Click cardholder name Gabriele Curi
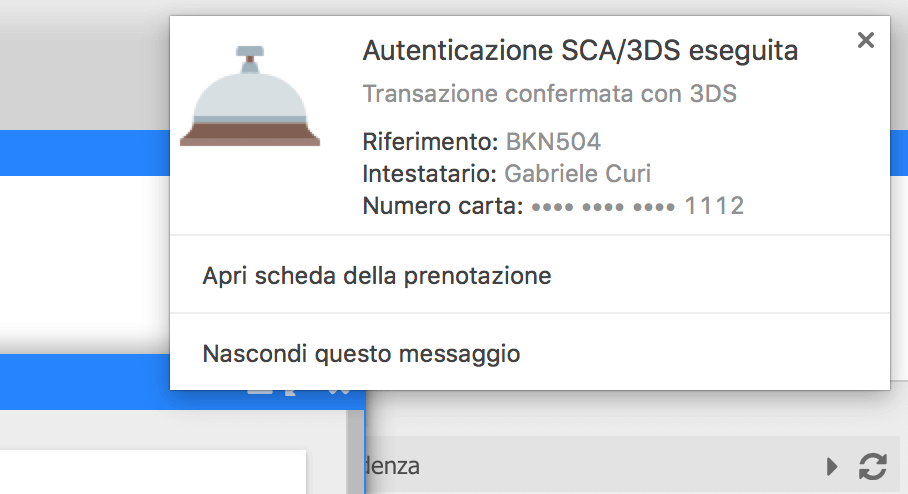Screen dimensions: 908x494 [x=578, y=174]
